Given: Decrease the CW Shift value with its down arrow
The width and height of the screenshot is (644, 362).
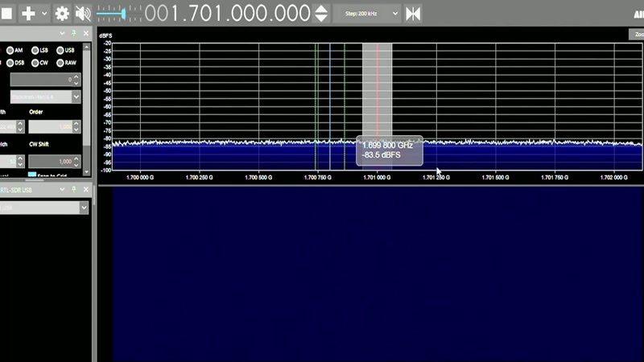Looking at the screenshot, I should tap(76, 165).
